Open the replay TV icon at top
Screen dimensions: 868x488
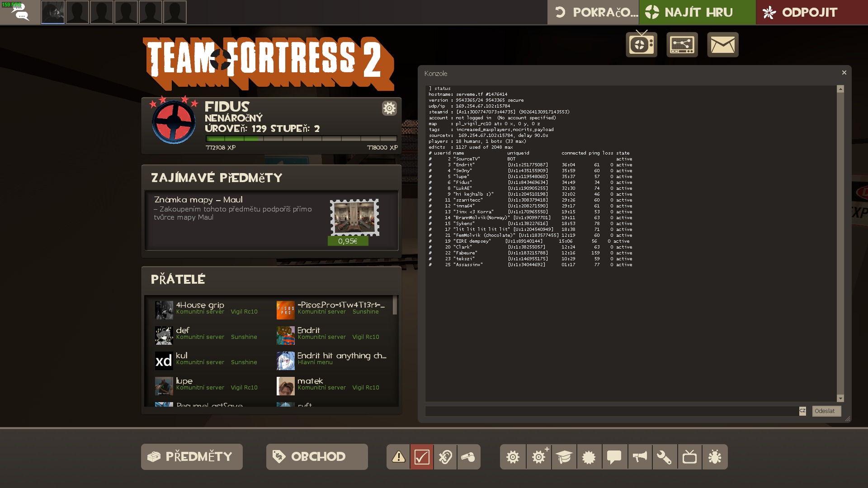pos(641,45)
